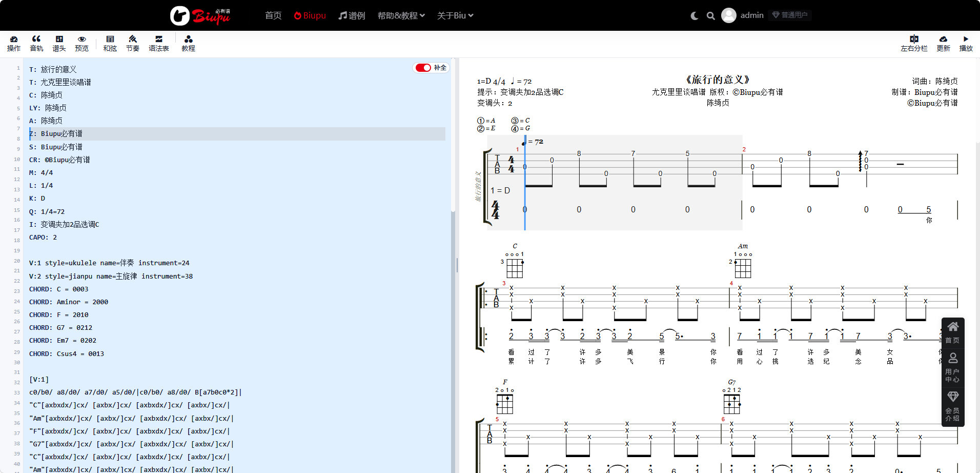Click the admin username link

[752, 15]
